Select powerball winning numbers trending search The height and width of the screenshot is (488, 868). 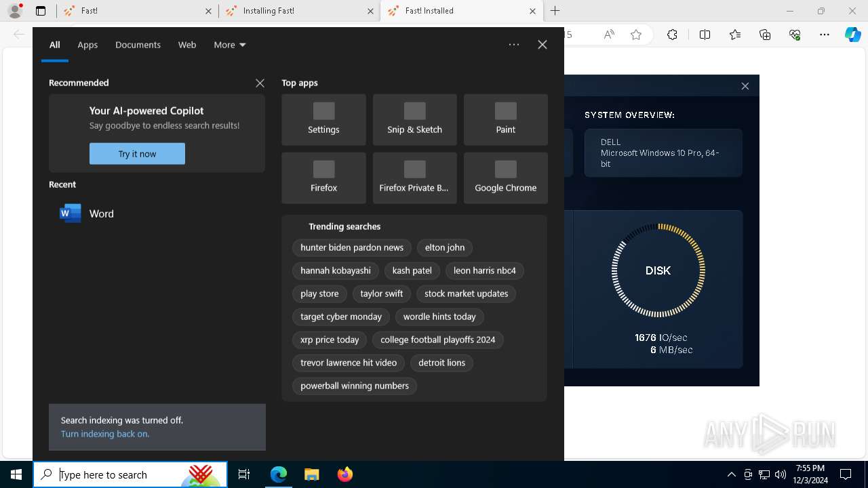[355, 386]
